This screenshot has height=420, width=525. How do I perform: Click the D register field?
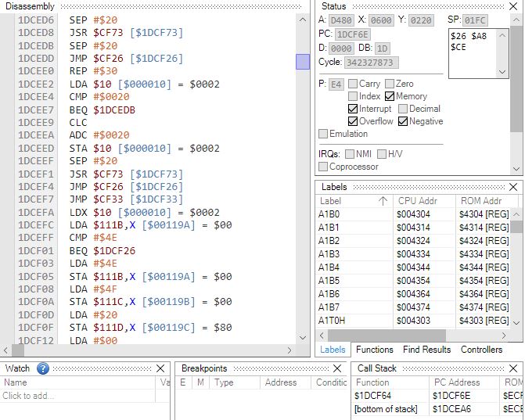(x=341, y=48)
